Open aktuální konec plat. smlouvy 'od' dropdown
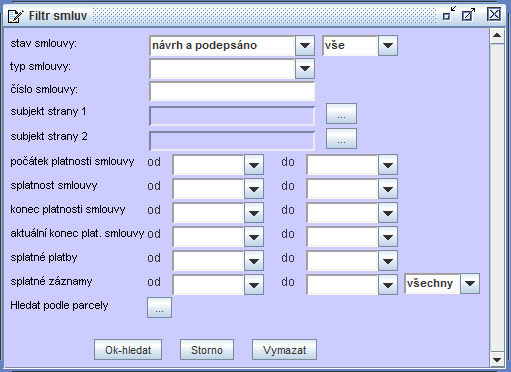The image size is (511, 372). [254, 237]
